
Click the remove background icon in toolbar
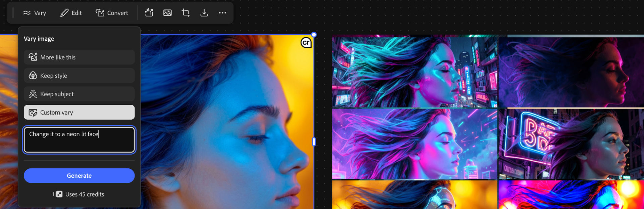click(x=149, y=13)
